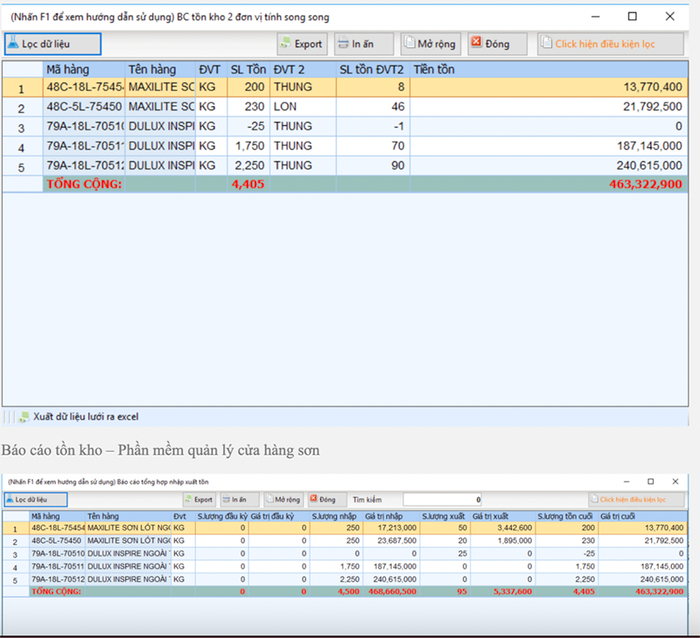Sort by Tên hàng column in the upper grid
Viewport: 700px width, 638px height.
click(x=160, y=70)
